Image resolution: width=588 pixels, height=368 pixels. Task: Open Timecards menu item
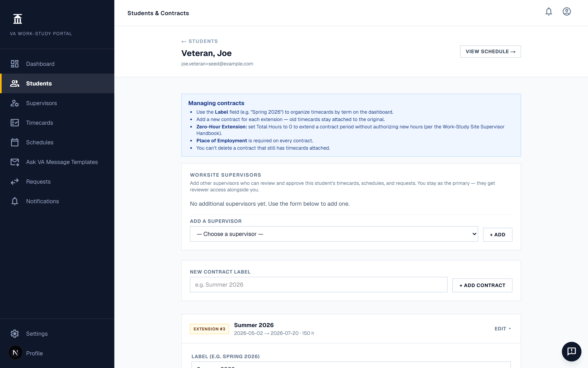click(x=57, y=123)
